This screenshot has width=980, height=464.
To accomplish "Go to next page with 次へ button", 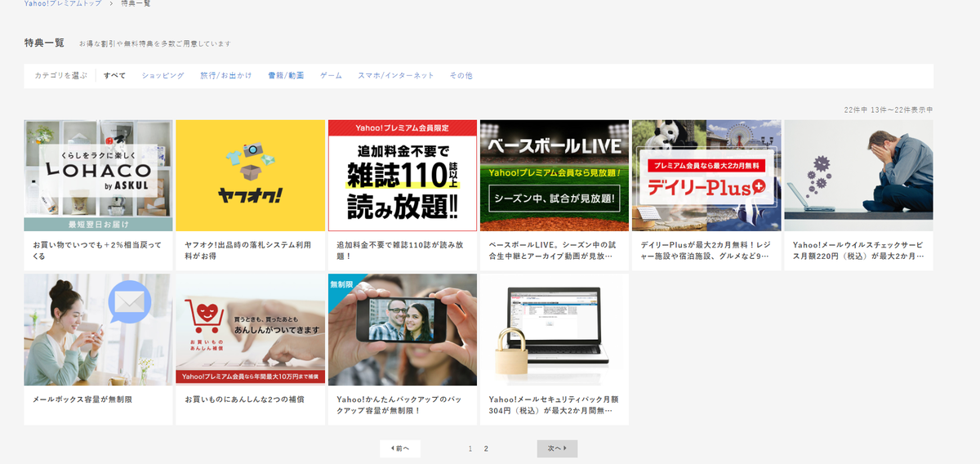I will pos(557,448).
